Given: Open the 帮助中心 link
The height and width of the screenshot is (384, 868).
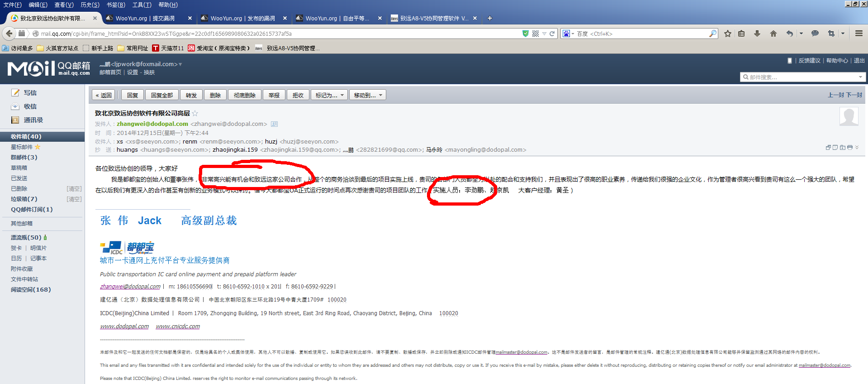Looking at the screenshot, I should pyautogui.click(x=837, y=61).
